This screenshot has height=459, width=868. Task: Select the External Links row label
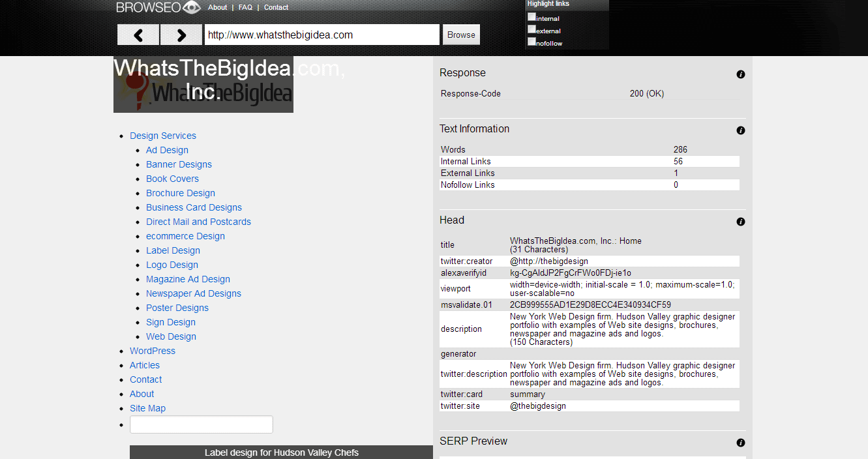click(x=468, y=173)
